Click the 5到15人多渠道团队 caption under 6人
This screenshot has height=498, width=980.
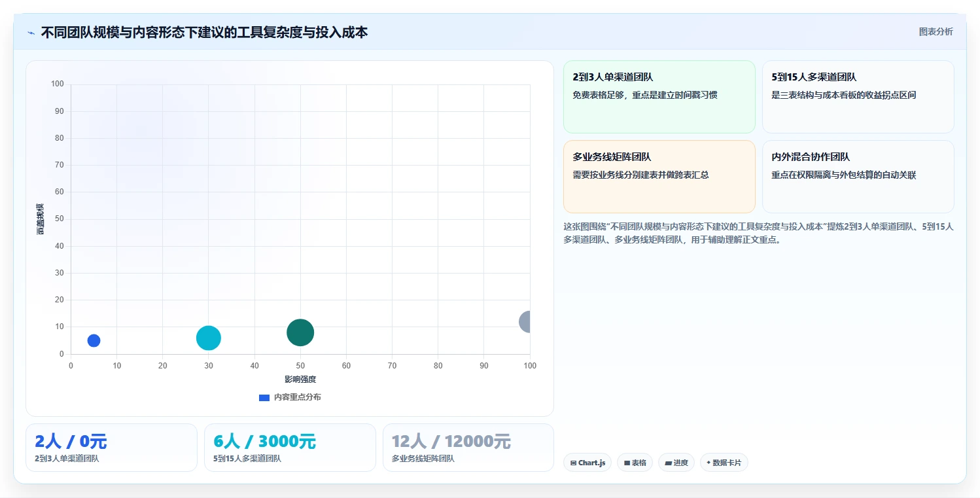(247, 459)
